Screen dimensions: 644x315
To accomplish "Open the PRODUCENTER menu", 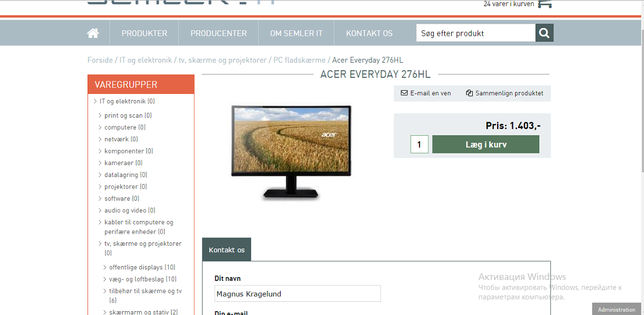I will (219, 33).
